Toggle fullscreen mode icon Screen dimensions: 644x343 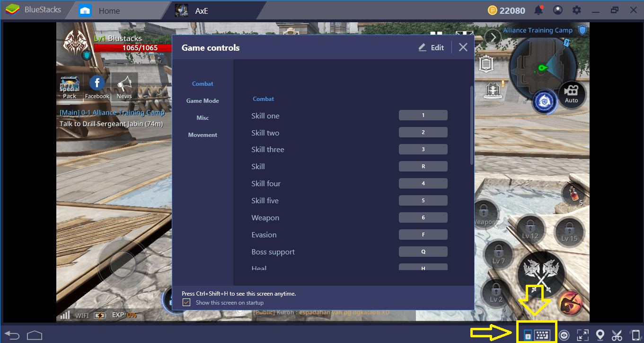pos(582,335)
